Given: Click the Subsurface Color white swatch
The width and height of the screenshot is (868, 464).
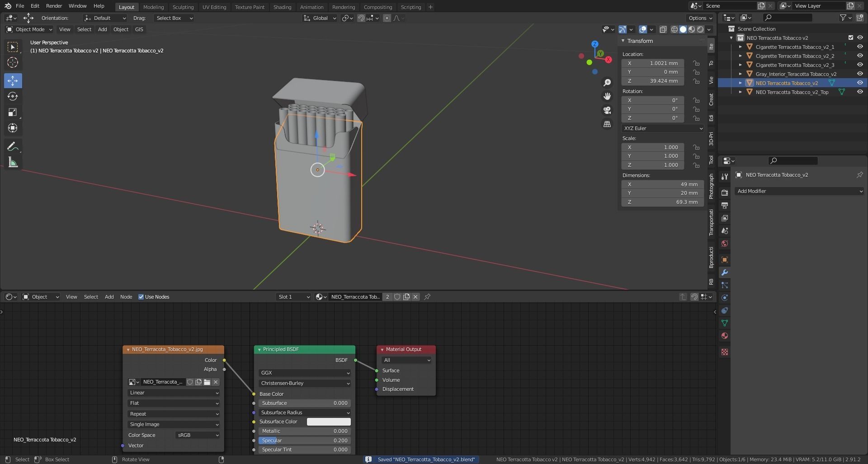Looking at the screenshot, I should click(x=329, y=422).
